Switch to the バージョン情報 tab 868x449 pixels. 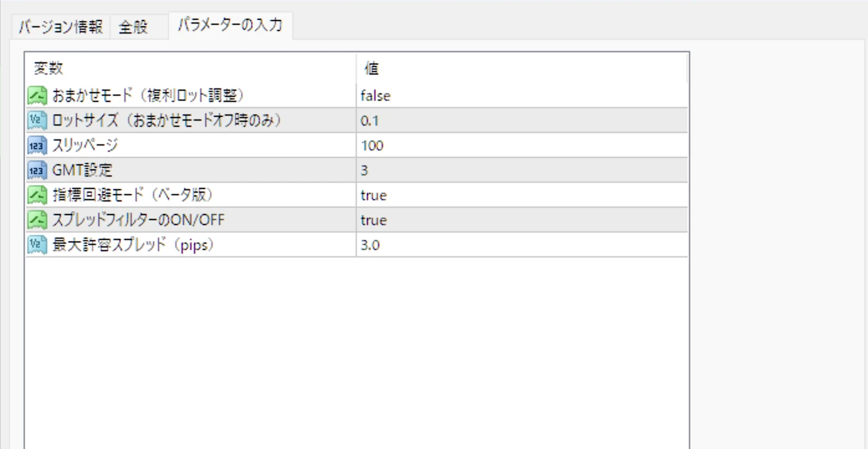click(x=60, y=27)
